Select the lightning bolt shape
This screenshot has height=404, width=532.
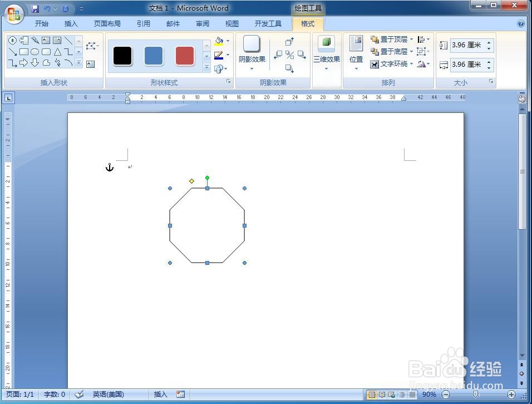tap(35, 41)
